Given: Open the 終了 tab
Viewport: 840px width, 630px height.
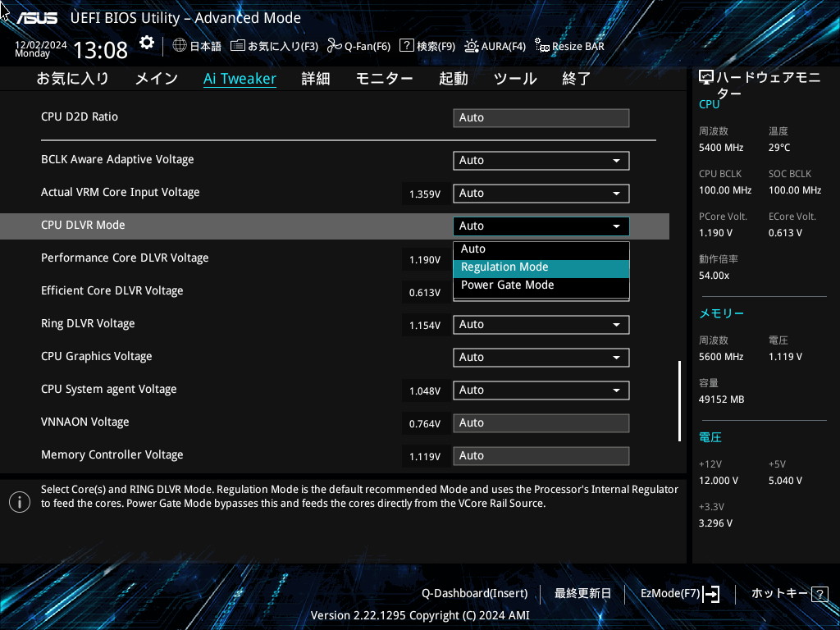Looking at the screenshot, I should [x=577, y=79].
